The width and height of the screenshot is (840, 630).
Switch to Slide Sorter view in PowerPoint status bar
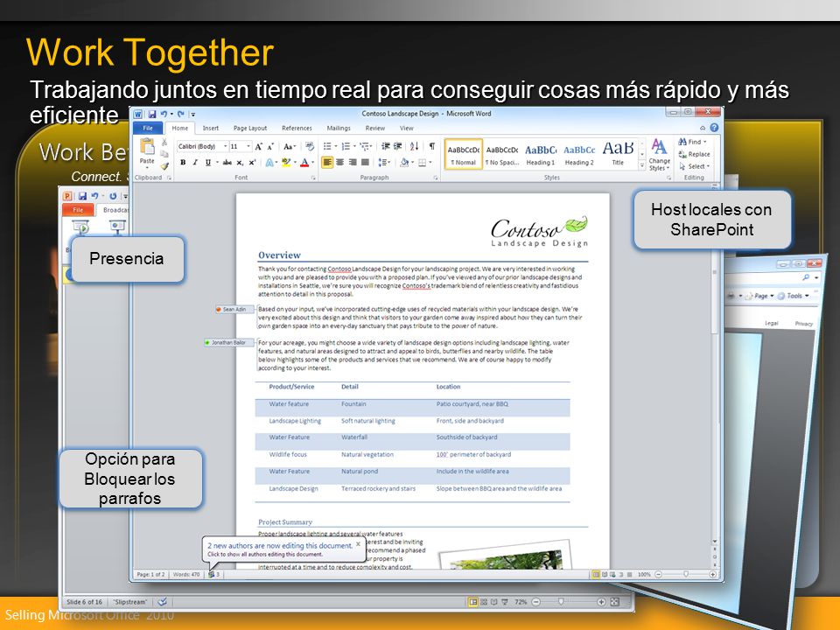point(484,602)
